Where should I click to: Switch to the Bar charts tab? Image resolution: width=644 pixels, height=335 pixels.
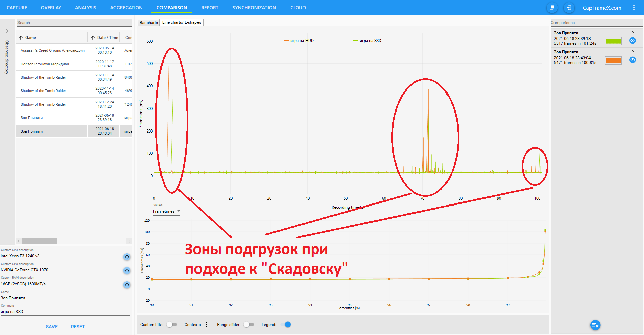pos(148,23)
